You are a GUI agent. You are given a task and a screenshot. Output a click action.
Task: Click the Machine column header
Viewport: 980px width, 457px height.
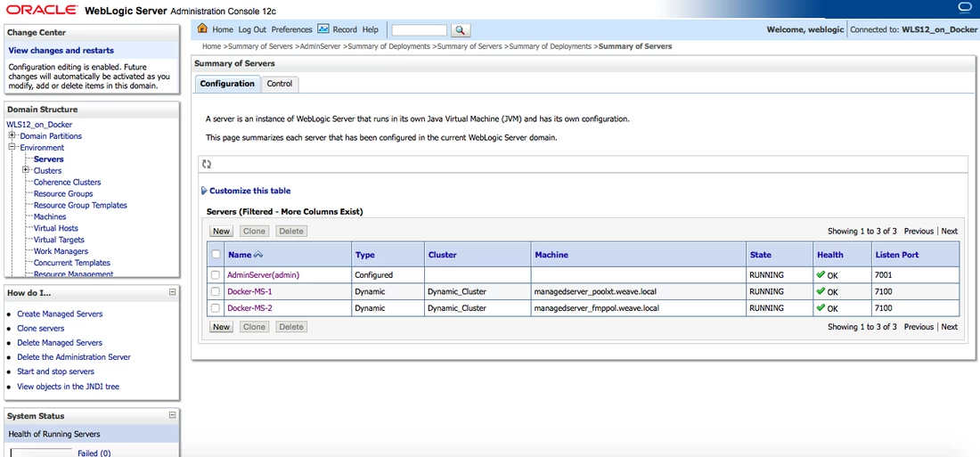(x=551, y=255)
